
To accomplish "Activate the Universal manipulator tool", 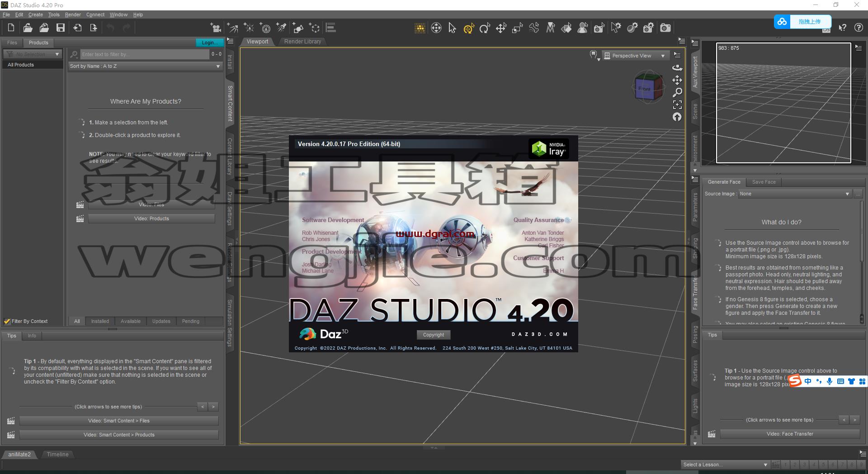I will click(x=468, y=28).
